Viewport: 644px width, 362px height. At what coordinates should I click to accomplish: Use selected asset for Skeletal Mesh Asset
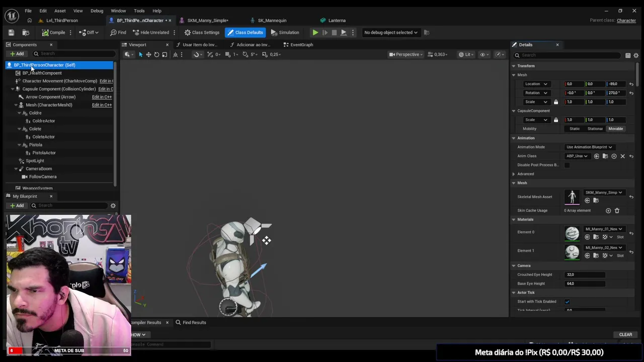(x=587, y=201)
